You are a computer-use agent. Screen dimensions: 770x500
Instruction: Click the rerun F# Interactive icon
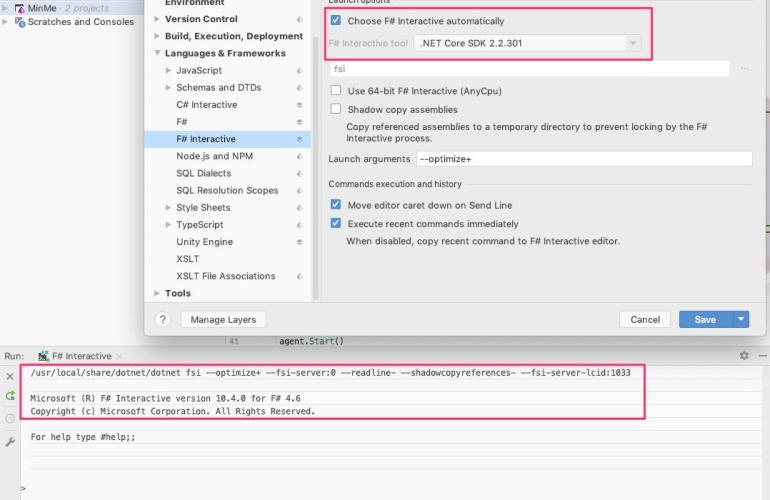10,396
